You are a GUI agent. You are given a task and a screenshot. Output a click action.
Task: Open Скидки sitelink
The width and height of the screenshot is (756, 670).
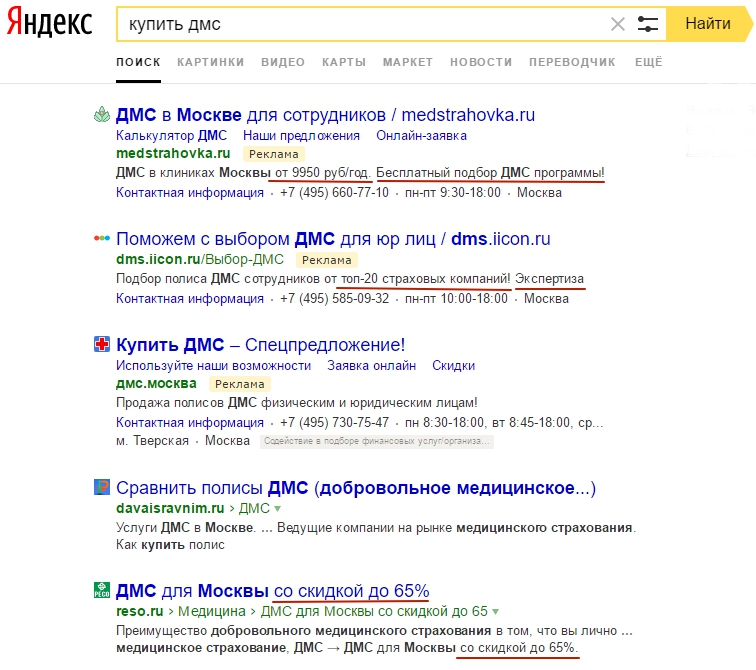click(x=454, y=365)
